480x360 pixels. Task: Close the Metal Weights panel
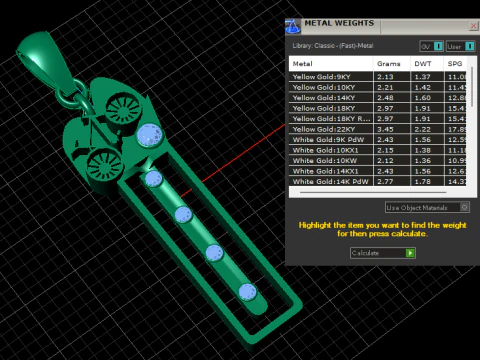[x=473, y=26]
